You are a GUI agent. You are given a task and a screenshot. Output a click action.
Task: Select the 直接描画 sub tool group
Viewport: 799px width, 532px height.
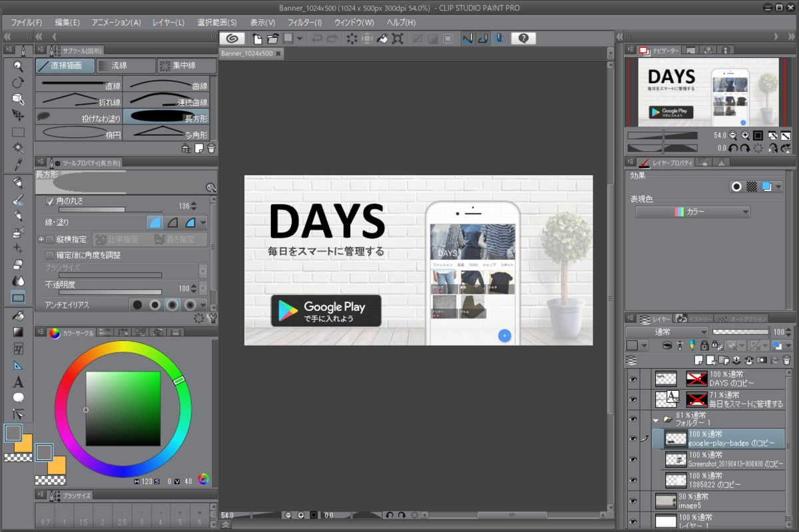tap(65, 66)
